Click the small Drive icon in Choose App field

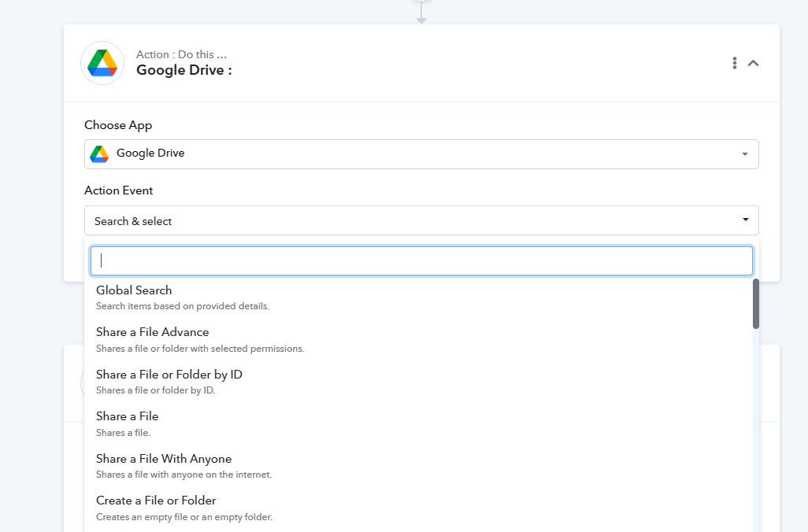click(x=99, y=154)
